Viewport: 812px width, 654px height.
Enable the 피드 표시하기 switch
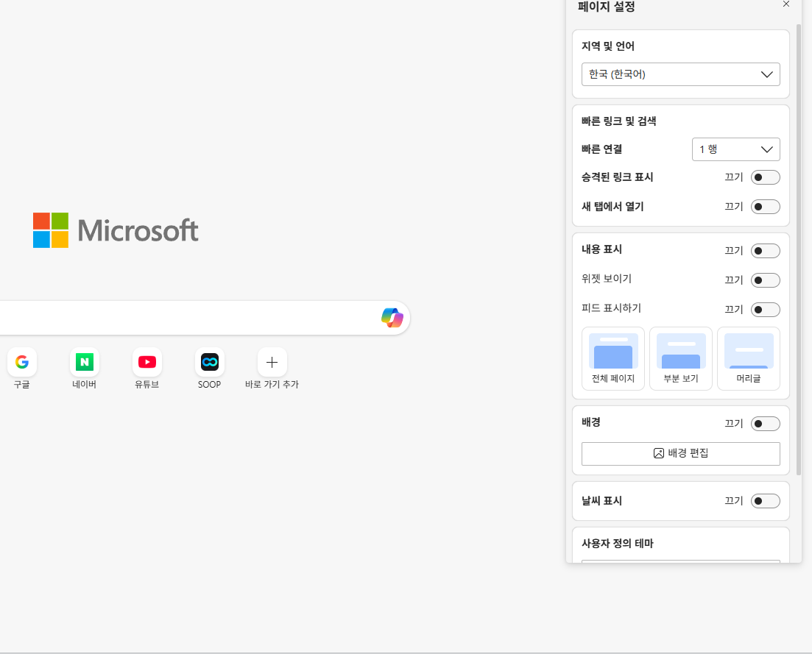point(766,310)
